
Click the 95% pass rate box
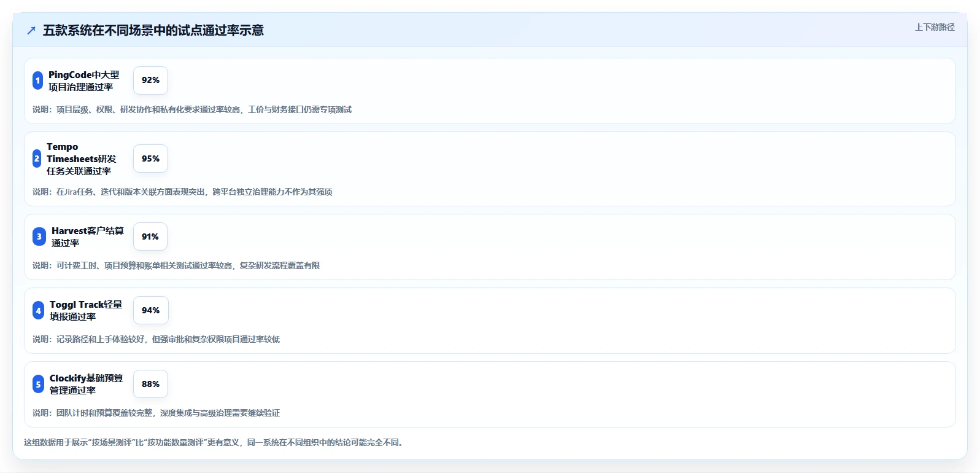pos(150,158)
